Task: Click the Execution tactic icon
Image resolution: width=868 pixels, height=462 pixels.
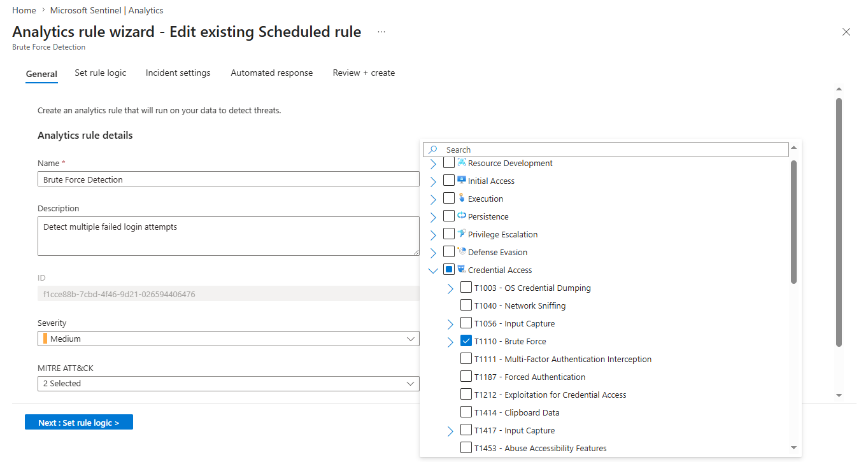Action: pos(462,198)
